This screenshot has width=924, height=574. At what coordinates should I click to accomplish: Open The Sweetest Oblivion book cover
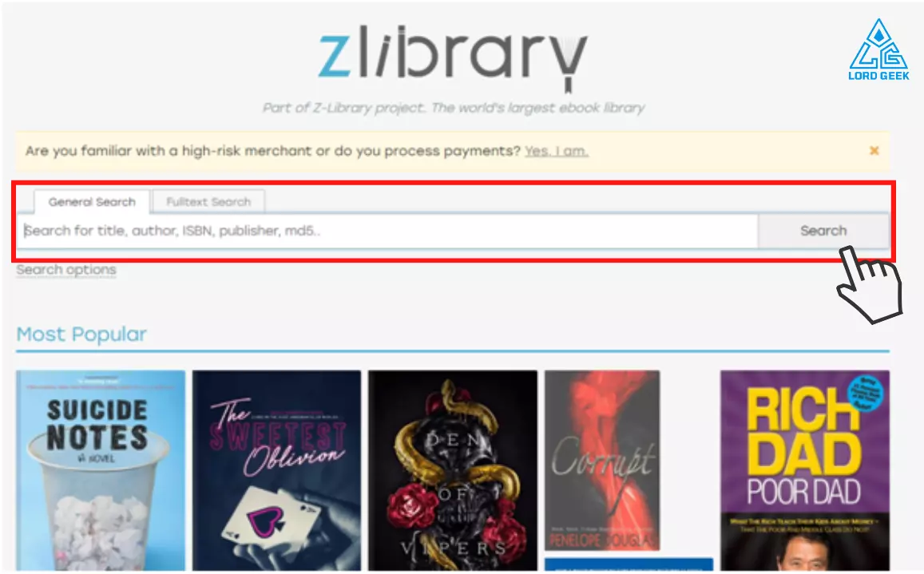pyautogui.click(x=276, y=470)
